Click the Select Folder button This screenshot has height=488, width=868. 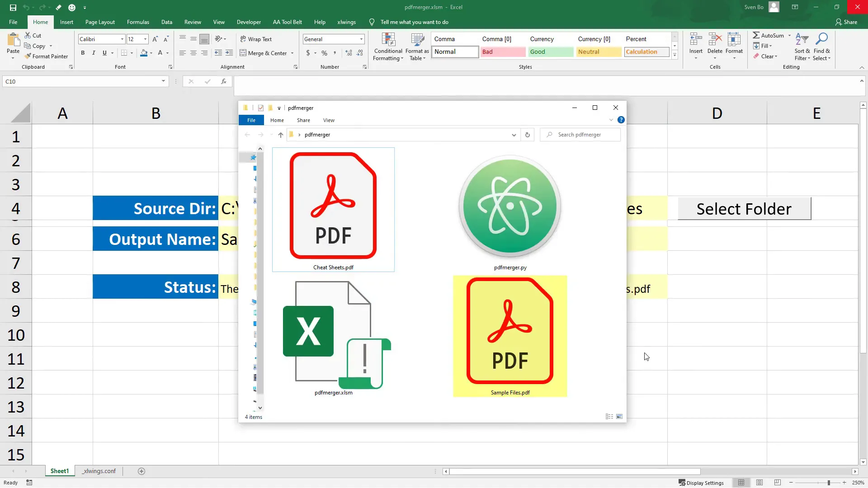click(x=744, y=209)
